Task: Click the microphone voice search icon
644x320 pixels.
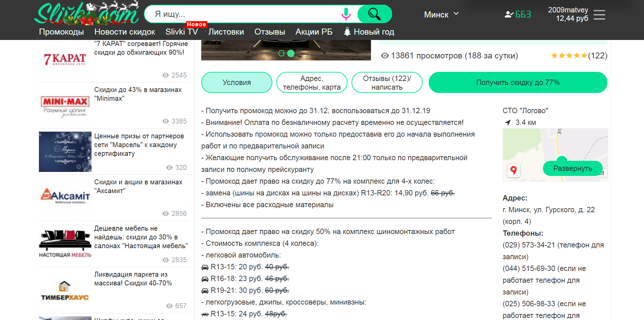Action: pyautogui.click(x=346, y=14)
